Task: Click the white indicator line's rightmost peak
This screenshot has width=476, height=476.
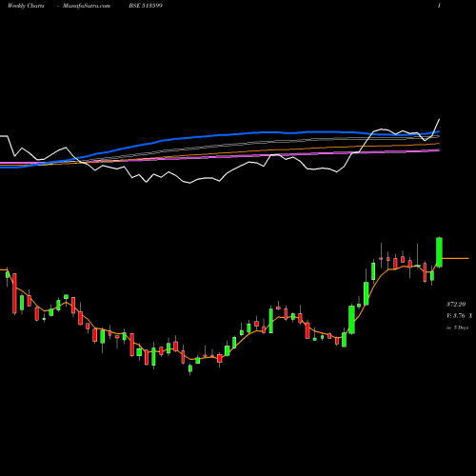Action: (440, 119)
